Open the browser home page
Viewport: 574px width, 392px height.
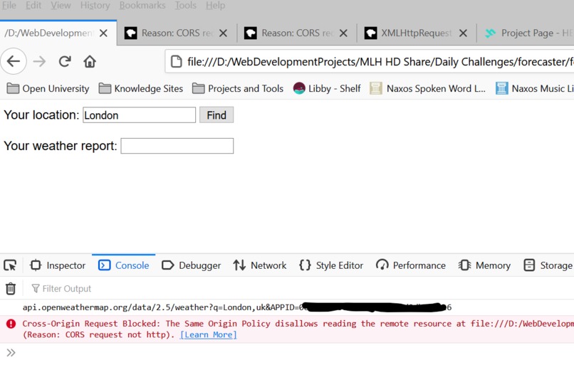point(90,61)
